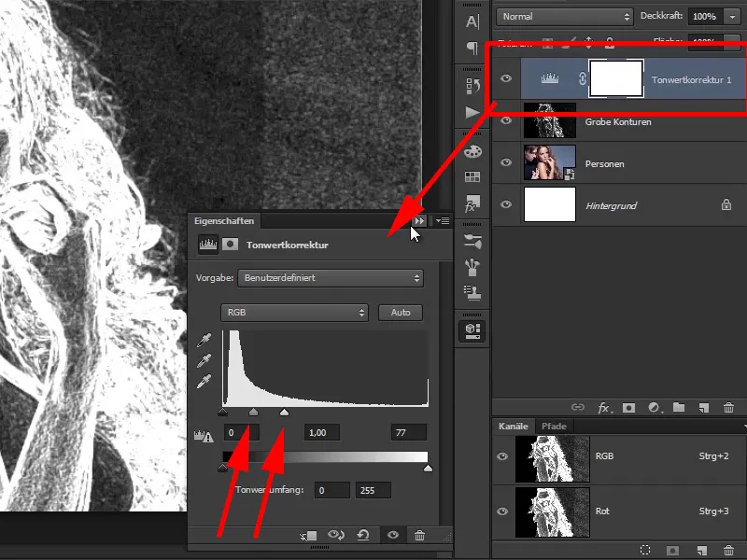Open the Deckkraft slider arrow
Image resolution: width=747 pixels, height=560 pixels.
pyautogui.click(x=732, y=17)
